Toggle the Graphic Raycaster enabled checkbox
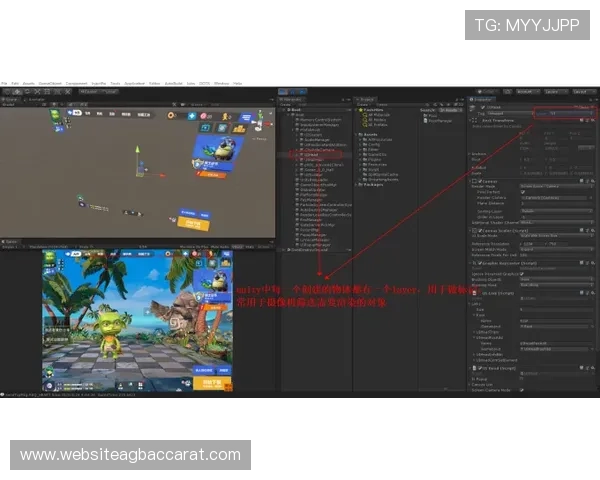 click(480, 263)
